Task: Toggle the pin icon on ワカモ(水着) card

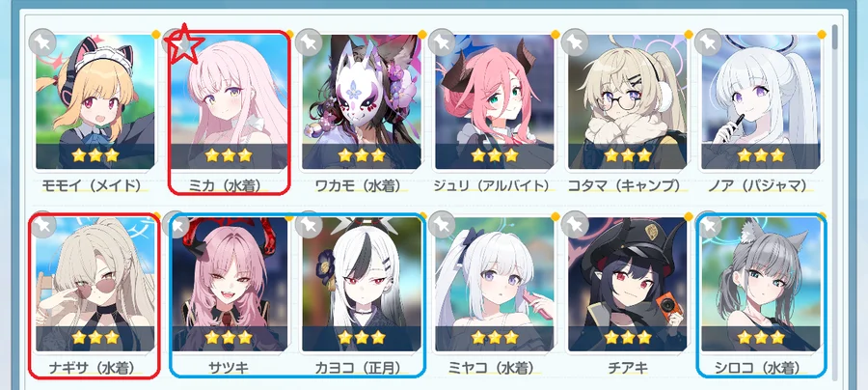Action: coord(309,42)
